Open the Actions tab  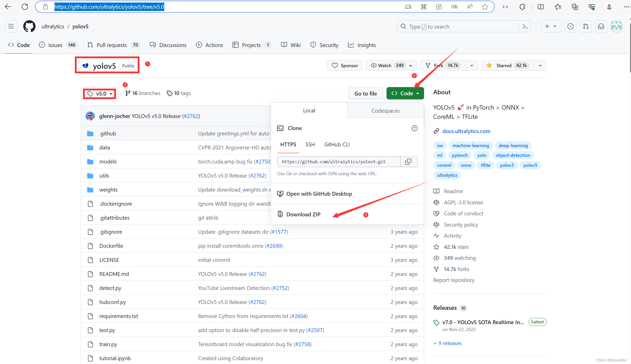(209, 45)
